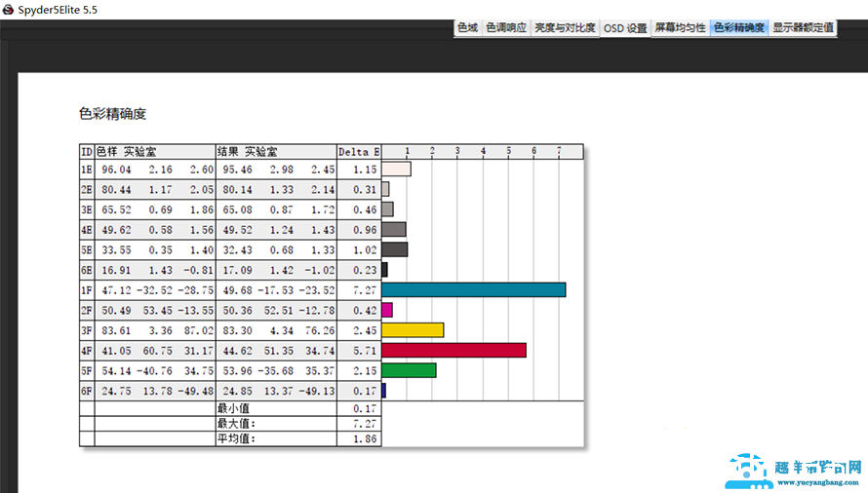Click sample value 24.75 in row 6F
The image size is (868, 493).
116,391
